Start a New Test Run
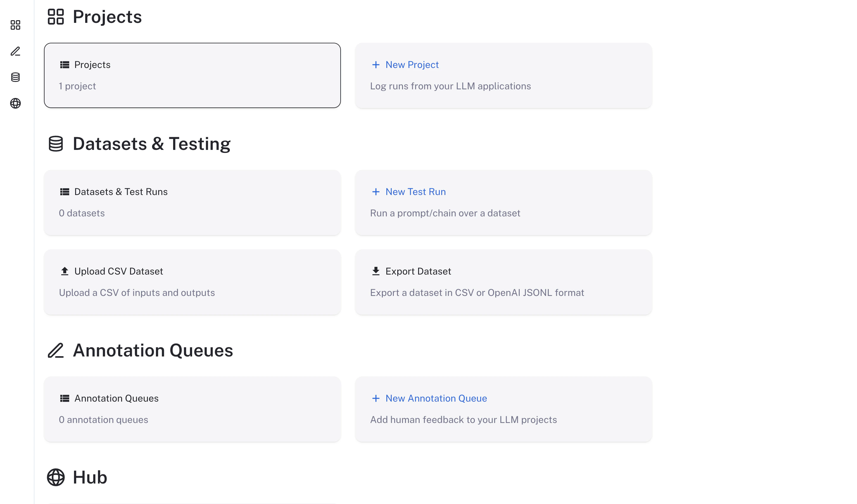This screenshot has width=857, height=504. click(415, 191)
